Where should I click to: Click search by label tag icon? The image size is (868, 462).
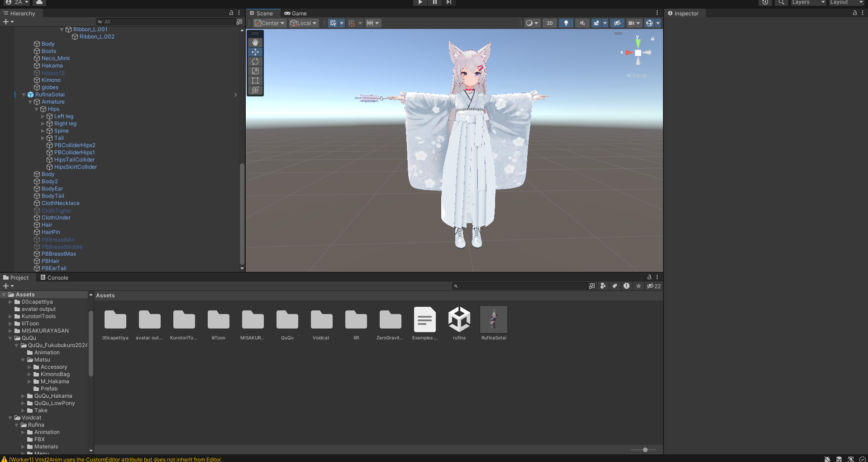[615, 286]
